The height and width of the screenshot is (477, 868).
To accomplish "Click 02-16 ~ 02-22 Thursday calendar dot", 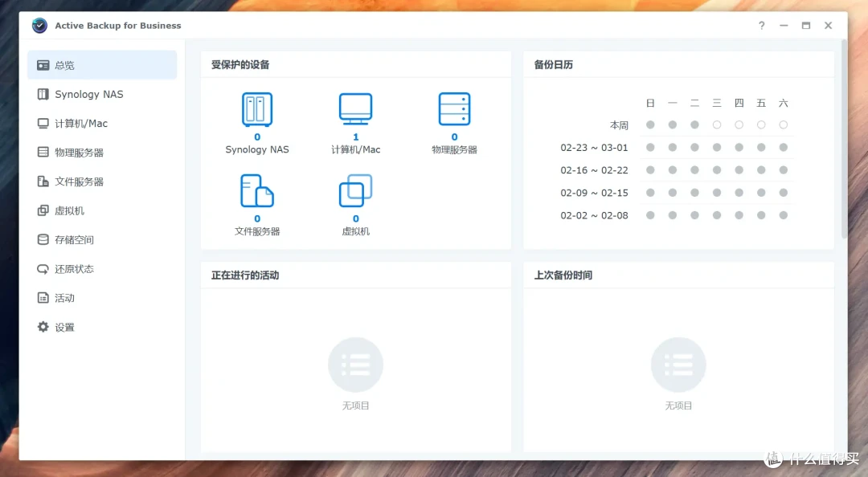I will [x=739, y=170].
